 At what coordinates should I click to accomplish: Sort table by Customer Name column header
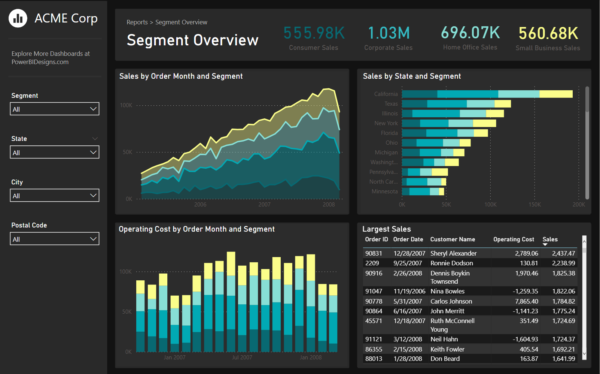[452, 239]
